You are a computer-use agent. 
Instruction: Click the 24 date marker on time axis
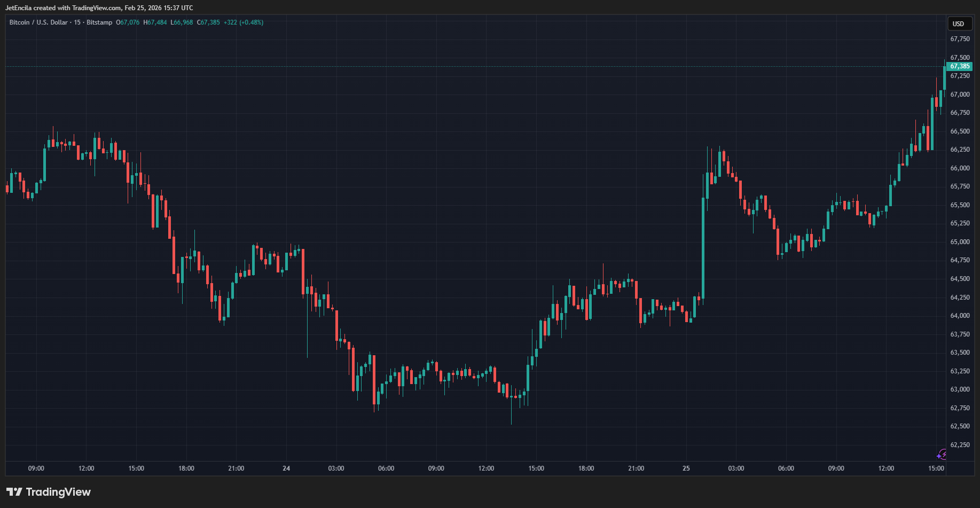286,468
